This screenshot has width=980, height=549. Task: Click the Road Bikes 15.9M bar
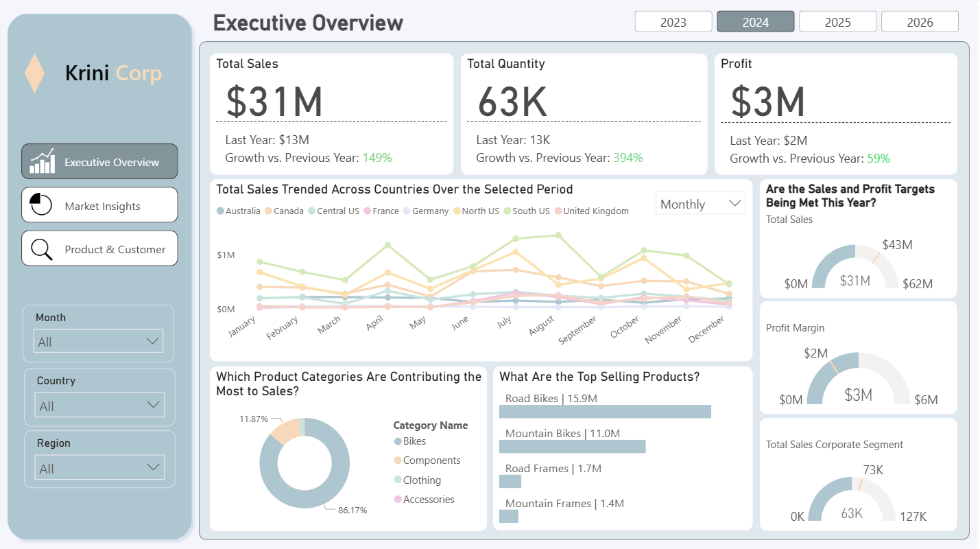coord(605,411)
